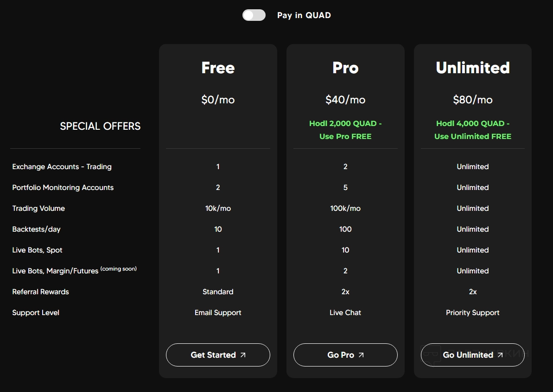Click the Backtests/day row label
Image resolution: width=553 pixels, height=392 pixels.
(x=36, y=229)
